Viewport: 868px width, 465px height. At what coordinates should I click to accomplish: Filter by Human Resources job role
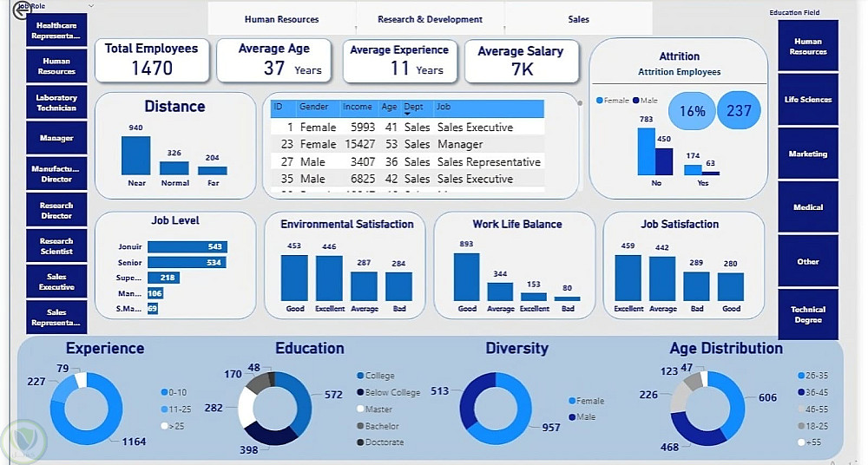click(x=56, y=67)
